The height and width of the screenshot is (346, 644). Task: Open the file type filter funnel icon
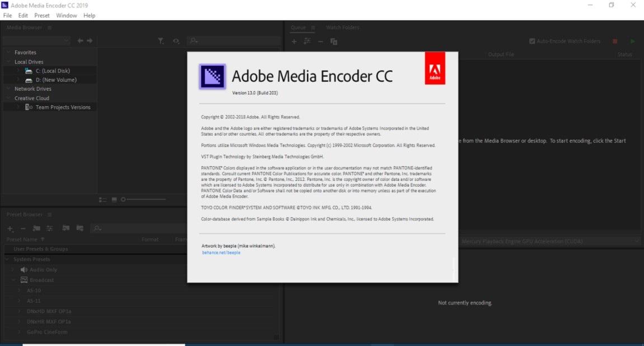(x=161, y=41)
